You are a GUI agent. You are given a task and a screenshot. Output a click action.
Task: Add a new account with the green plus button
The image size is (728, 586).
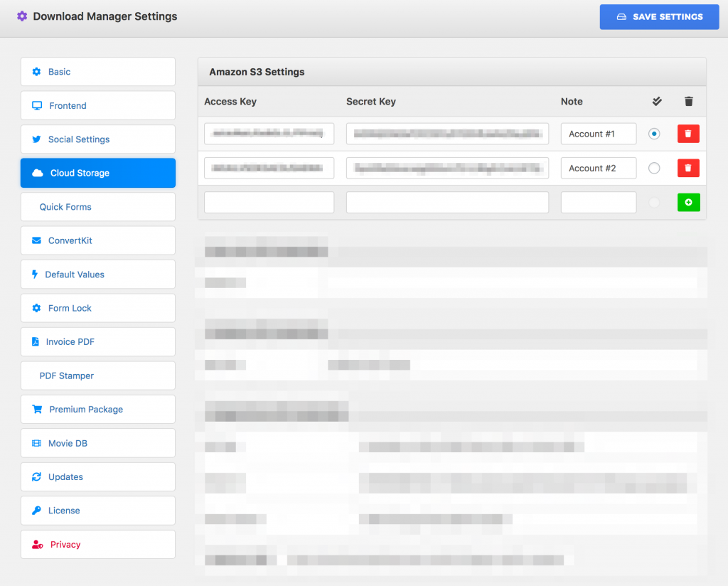(688, 202)
